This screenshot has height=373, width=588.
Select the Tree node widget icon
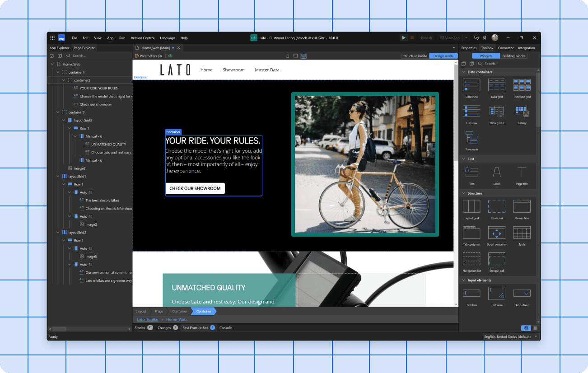471,137
